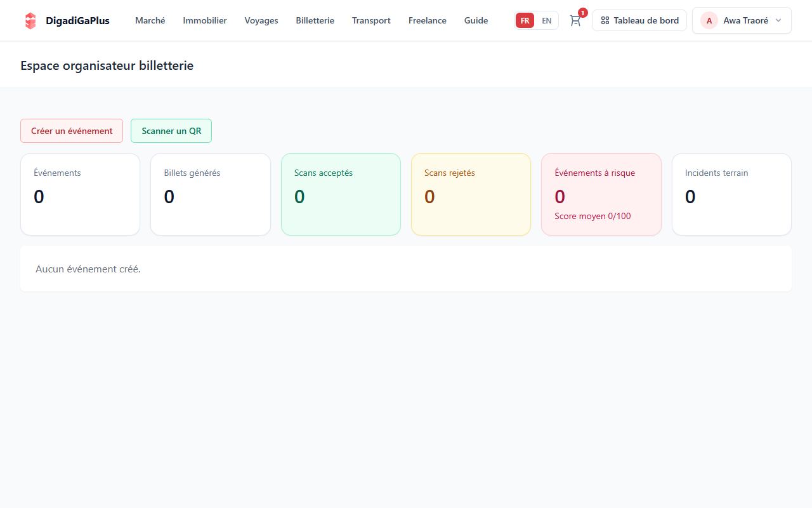Click the cart notification badge

coord(583,13)
